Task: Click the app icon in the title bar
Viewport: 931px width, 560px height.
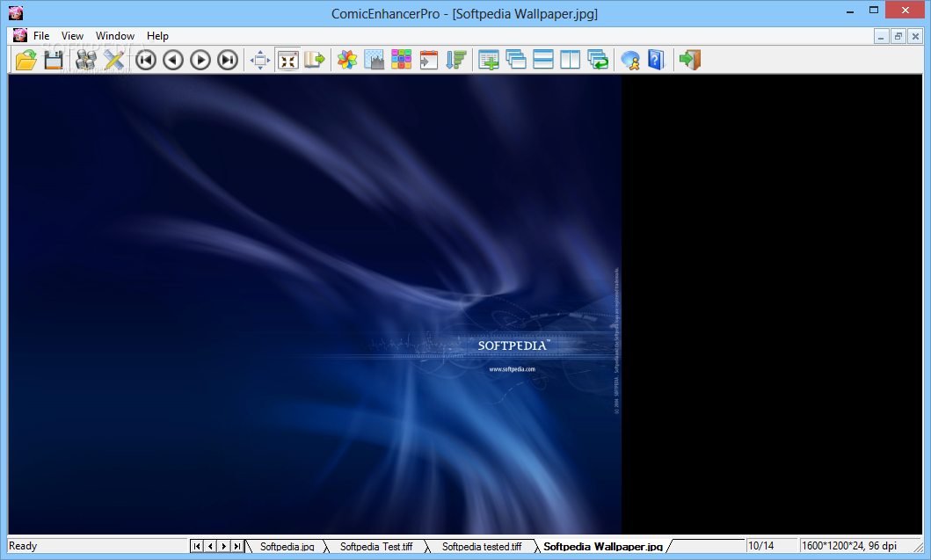Action: pos(16,12)
